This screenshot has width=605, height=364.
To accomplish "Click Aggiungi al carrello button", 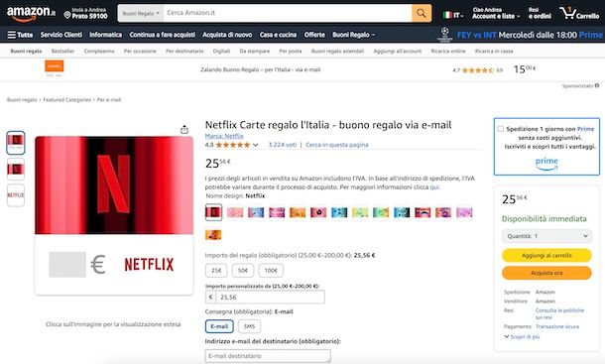I will click(546, 255).
